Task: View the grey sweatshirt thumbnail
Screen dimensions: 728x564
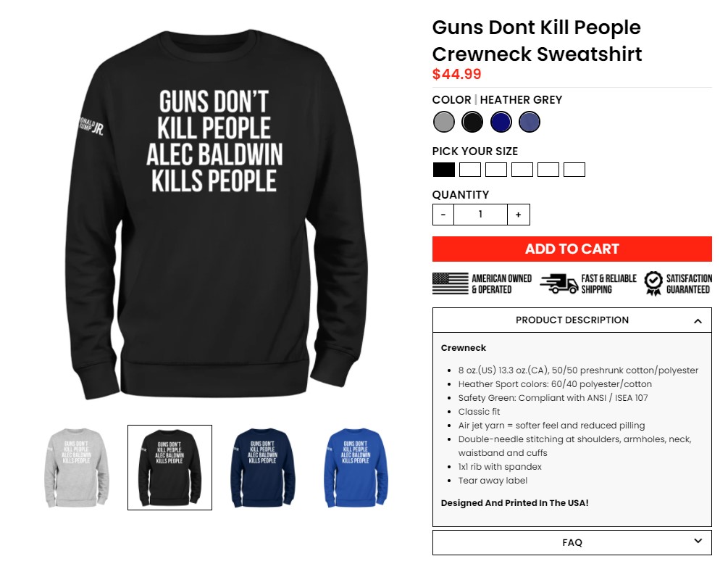Action: [x=77, y=468]
